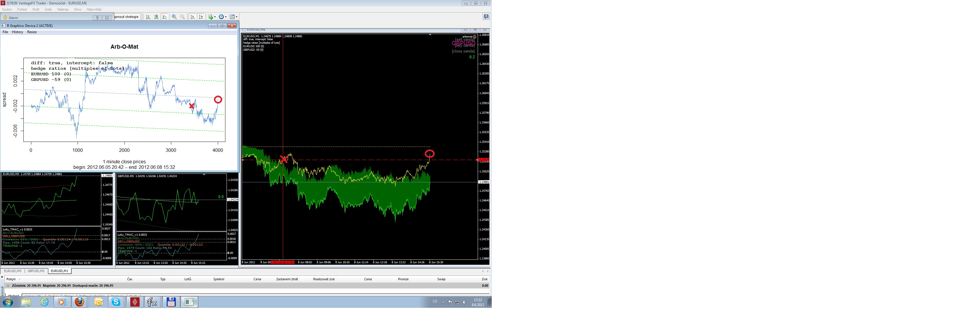The height and width of the screenshot is (309, 980).
Task: Click the [sell oanda] label on chart
Action: 465,40
